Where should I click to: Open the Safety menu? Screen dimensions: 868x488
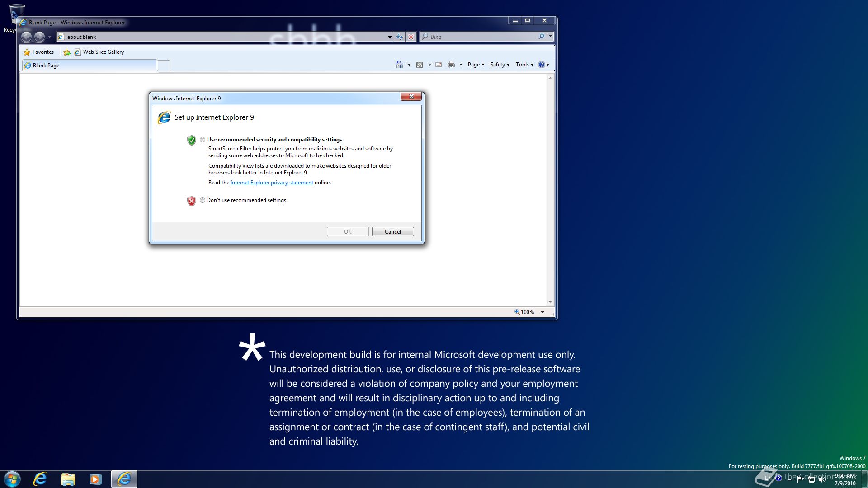(500, 65)
